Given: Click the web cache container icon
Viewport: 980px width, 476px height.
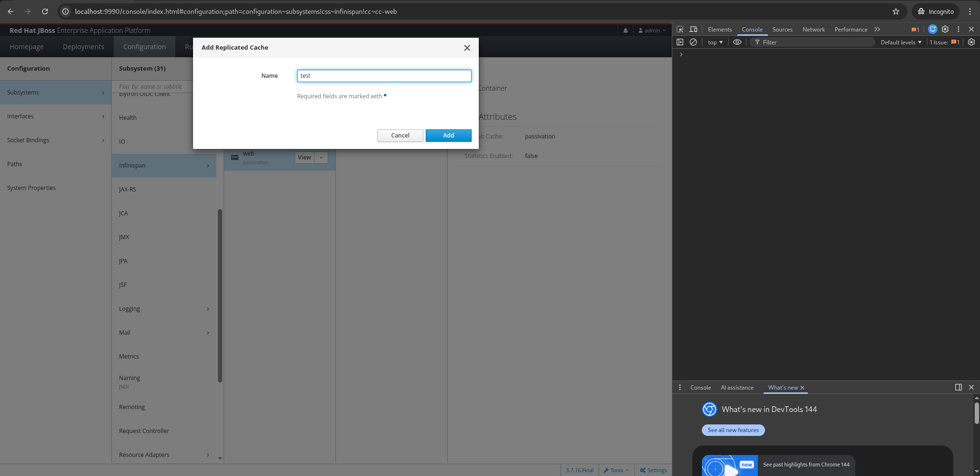Looking at the screenshot, I should (x=235, y=158).
